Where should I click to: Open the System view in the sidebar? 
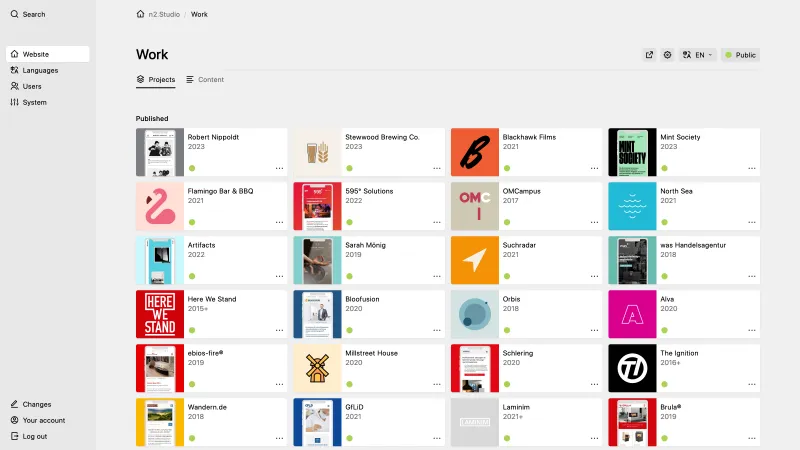34,102
